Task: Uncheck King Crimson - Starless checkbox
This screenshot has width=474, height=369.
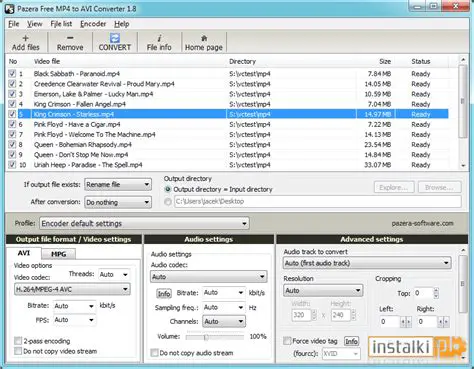Action: 12,114
